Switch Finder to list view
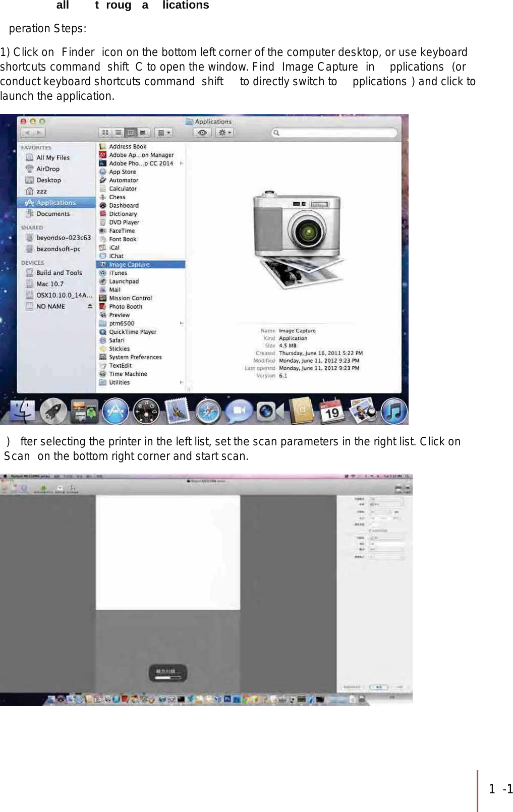Viewport: 513px width, 812px height. tap(118, 133)
